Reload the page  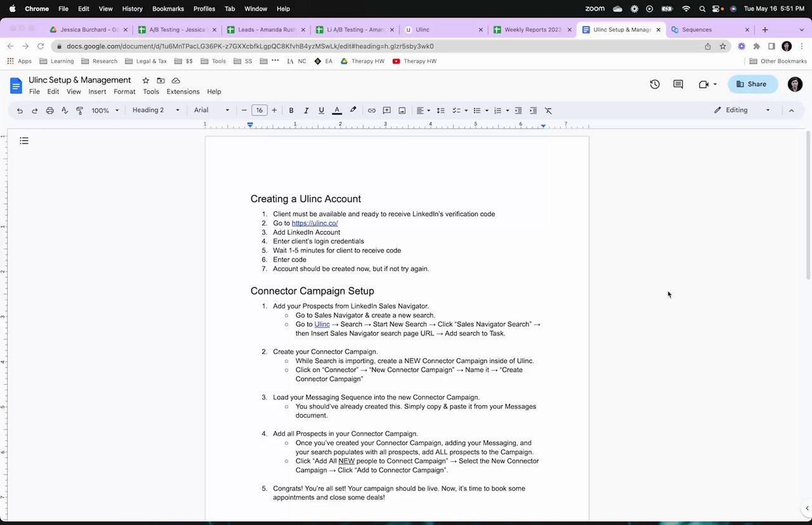point(41,46)
